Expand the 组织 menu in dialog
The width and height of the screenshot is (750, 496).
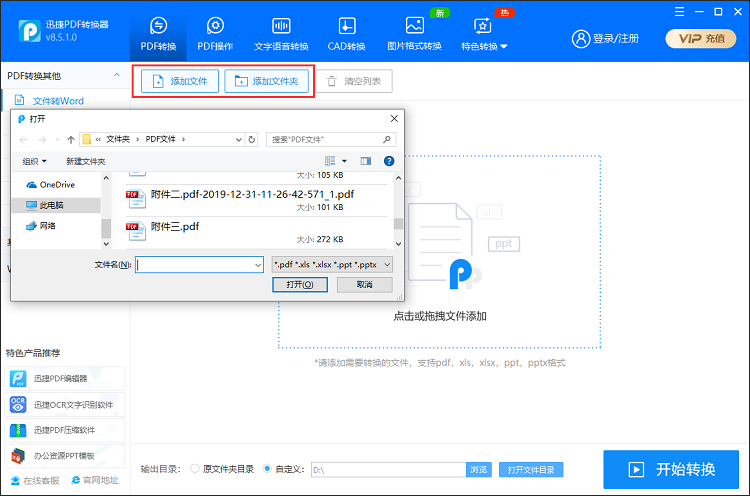pos(36,161)
